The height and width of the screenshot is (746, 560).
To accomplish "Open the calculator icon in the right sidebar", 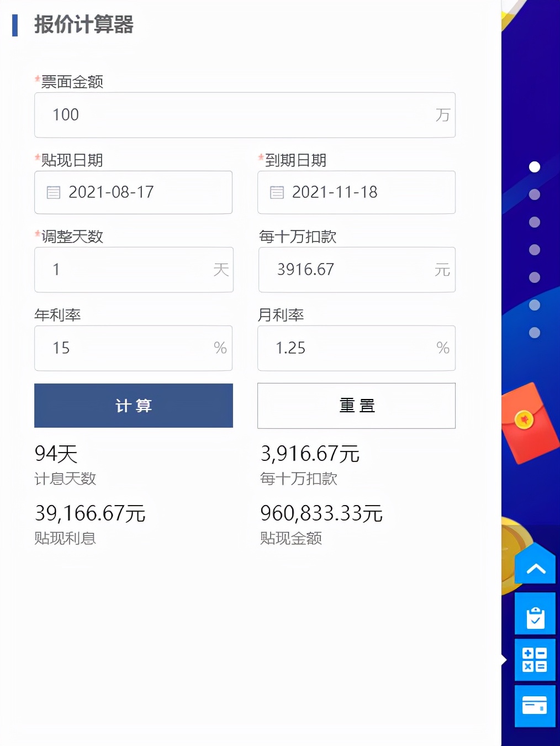I will [x=534, y=660].
